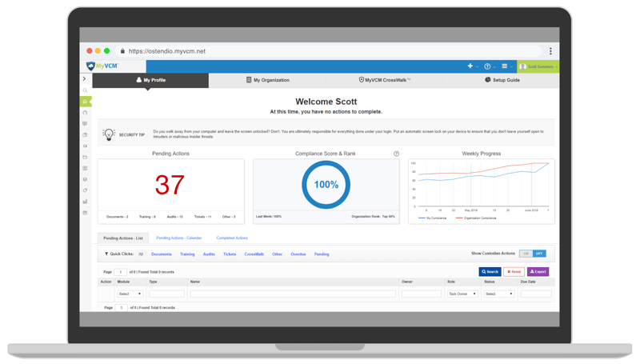The height and width of the screenshot is (364, 640).
Task: Open the Role Task Owner dropdown
Action: [x=462, y=294]
